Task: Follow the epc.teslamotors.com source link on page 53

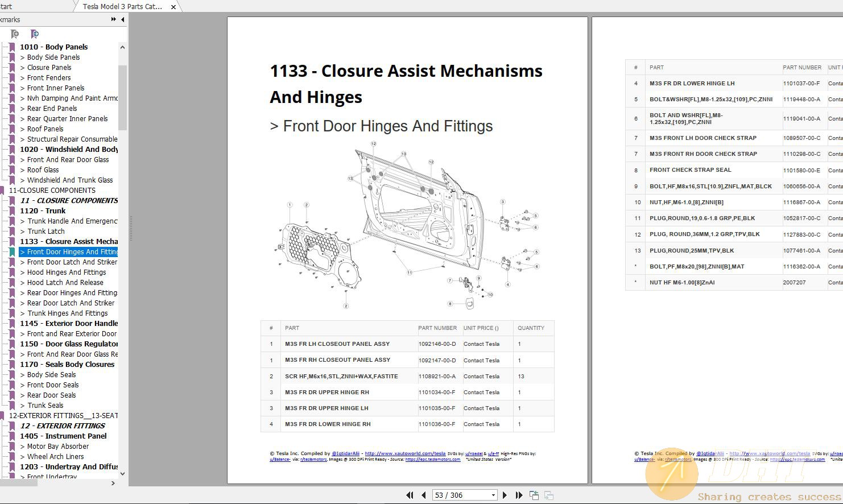Action: (433, 460)
